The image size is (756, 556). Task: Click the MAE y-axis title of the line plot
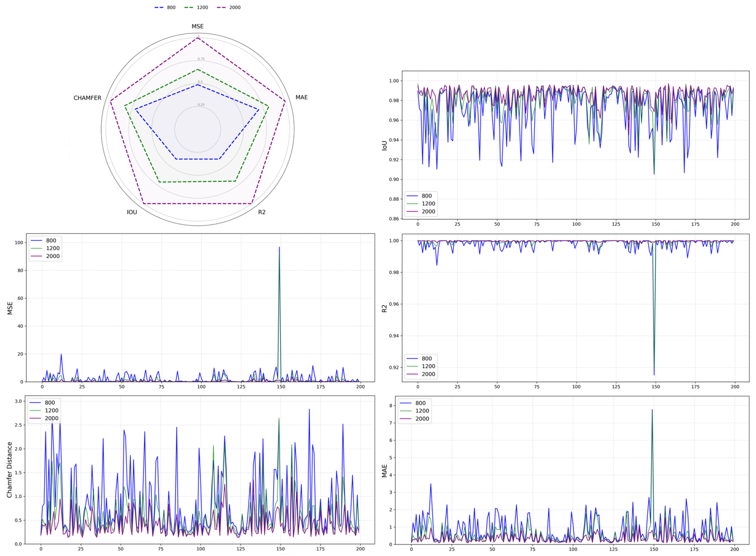point(384,470)
